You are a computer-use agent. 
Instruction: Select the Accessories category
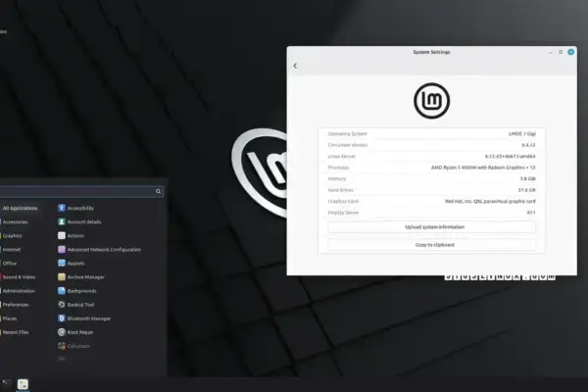pyautogui.click(x=15, y=222)
